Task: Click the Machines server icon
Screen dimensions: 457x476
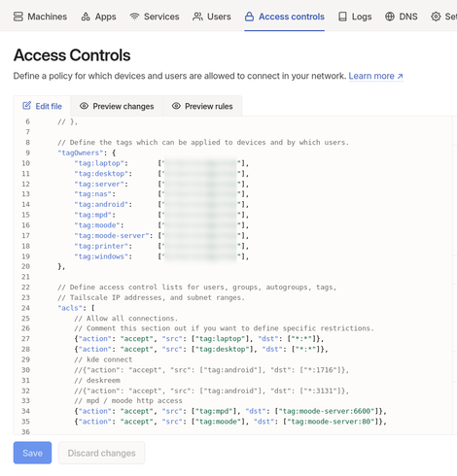Action: [x=18, y=17]
